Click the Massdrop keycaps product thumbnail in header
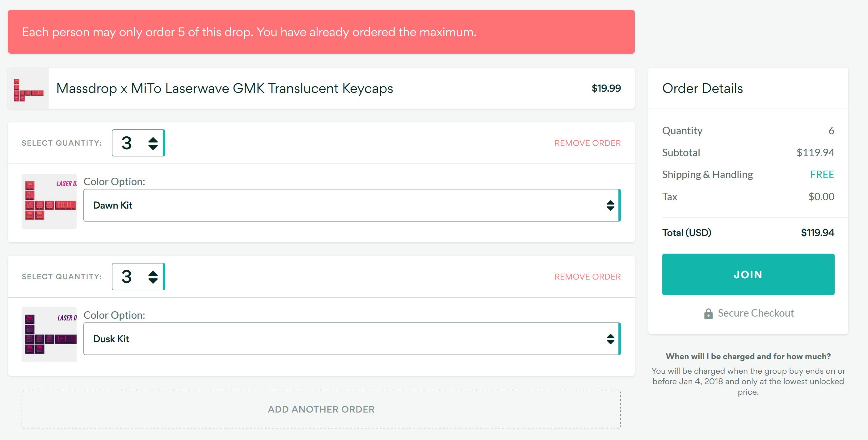The width and height of the screenshot is (868, 440). (29, 88)
